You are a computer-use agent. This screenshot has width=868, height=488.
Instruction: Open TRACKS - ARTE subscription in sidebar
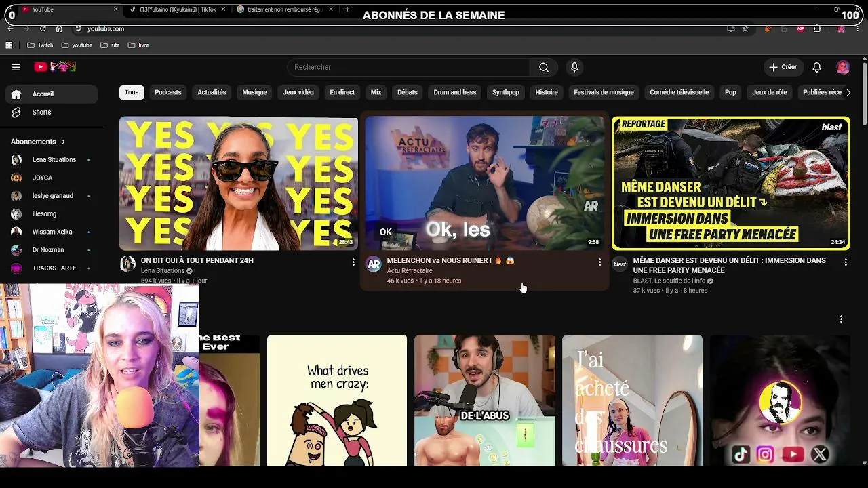click(52, 268)
